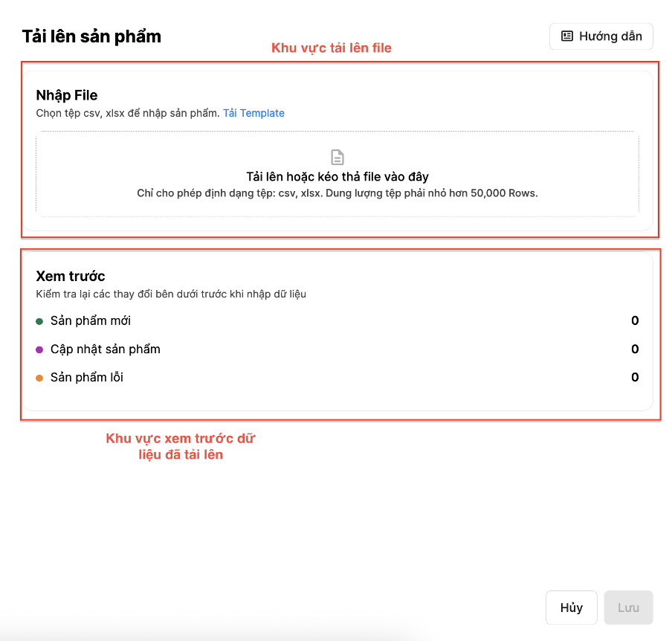Click the Hướng dẫn button label
The height and width of the screenshot is (641, 672).
click(x=610, y=36)
